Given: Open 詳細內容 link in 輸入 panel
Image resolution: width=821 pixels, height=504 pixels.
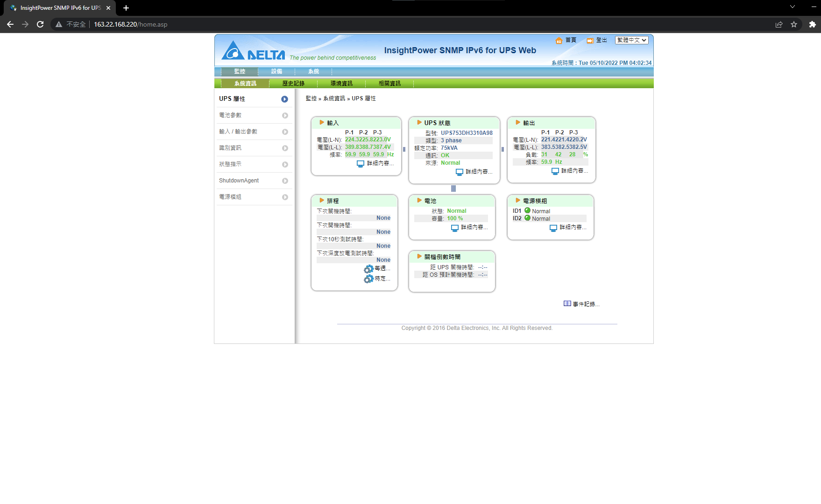Looking at the screenshot, I should (380, 163).
